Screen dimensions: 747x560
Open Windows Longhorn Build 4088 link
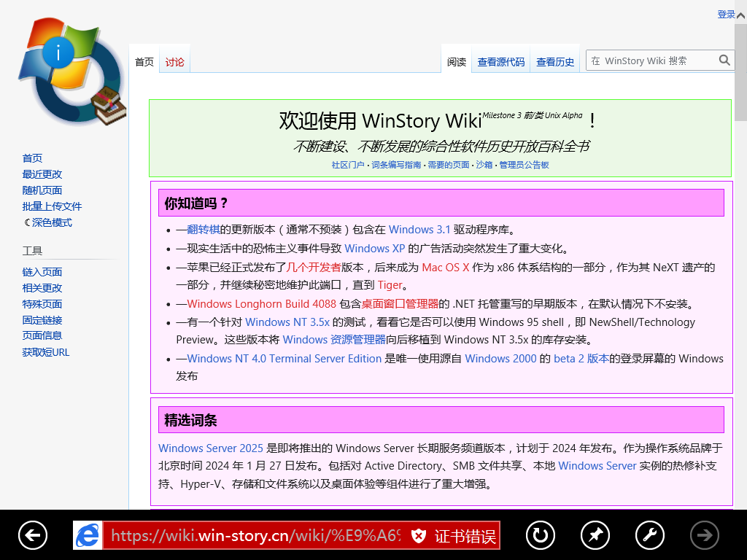[x=262, y=304]
